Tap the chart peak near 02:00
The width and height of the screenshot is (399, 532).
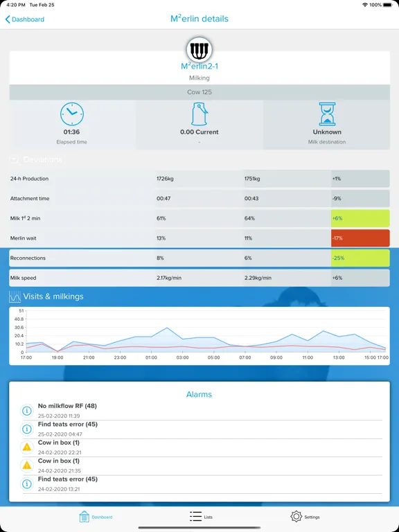click(x=167, y=328)
